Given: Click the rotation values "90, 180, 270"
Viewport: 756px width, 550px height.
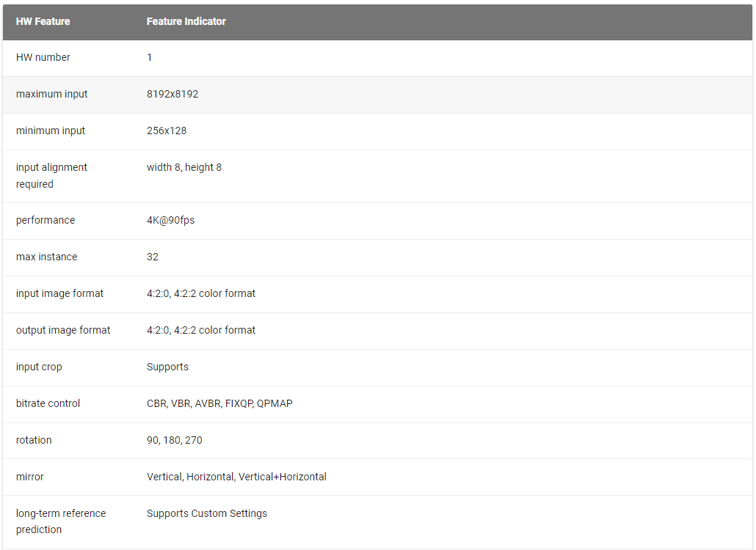Looking at the screenshot, I should tap(175, 440).
